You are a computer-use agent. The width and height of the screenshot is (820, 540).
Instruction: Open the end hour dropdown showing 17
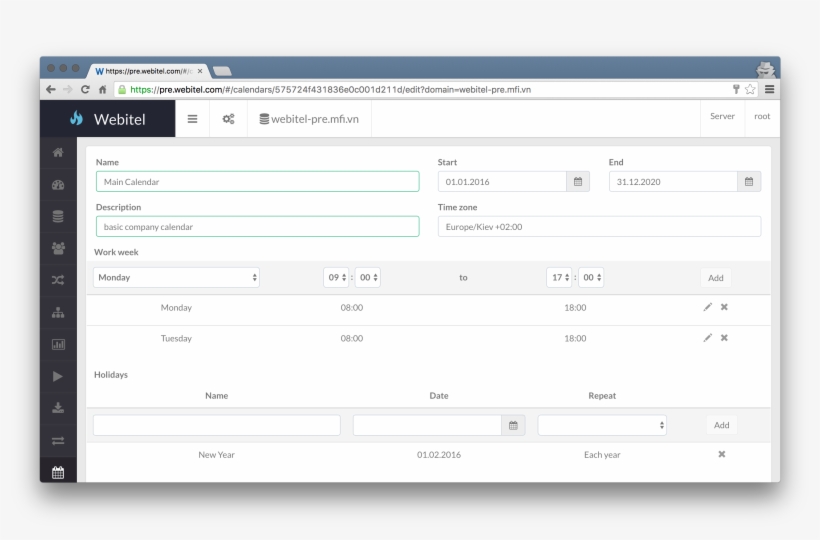(x=559, y=278)
